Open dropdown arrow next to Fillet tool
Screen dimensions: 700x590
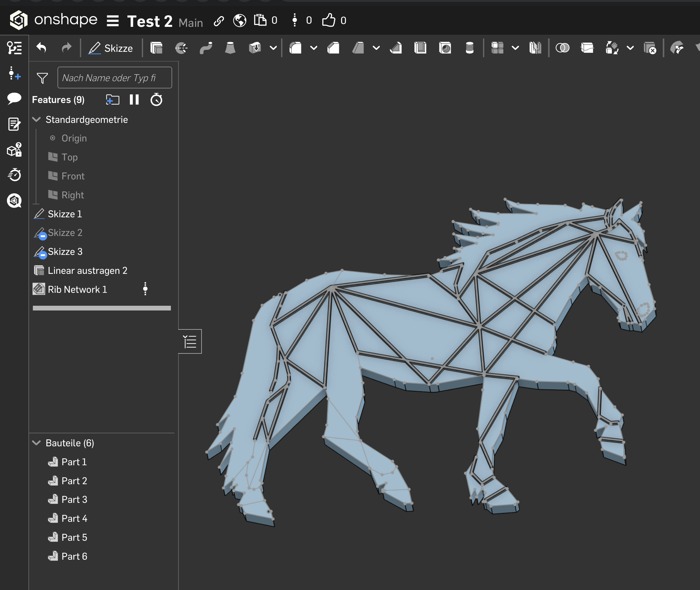[x=313, y=48]
